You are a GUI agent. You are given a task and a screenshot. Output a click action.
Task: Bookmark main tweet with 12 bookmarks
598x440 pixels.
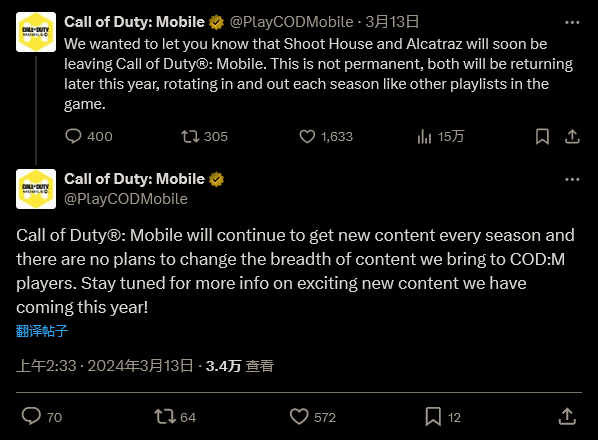point(443,417)
